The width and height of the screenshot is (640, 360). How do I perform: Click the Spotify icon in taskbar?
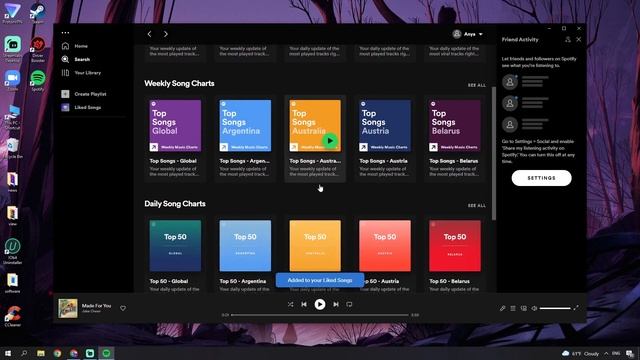click(107, 353)
